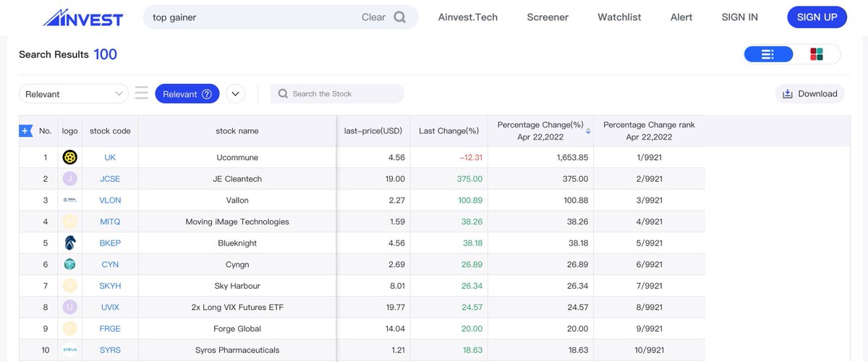Click the 1/9921 rank cell
868x362 pixels.
649,158
